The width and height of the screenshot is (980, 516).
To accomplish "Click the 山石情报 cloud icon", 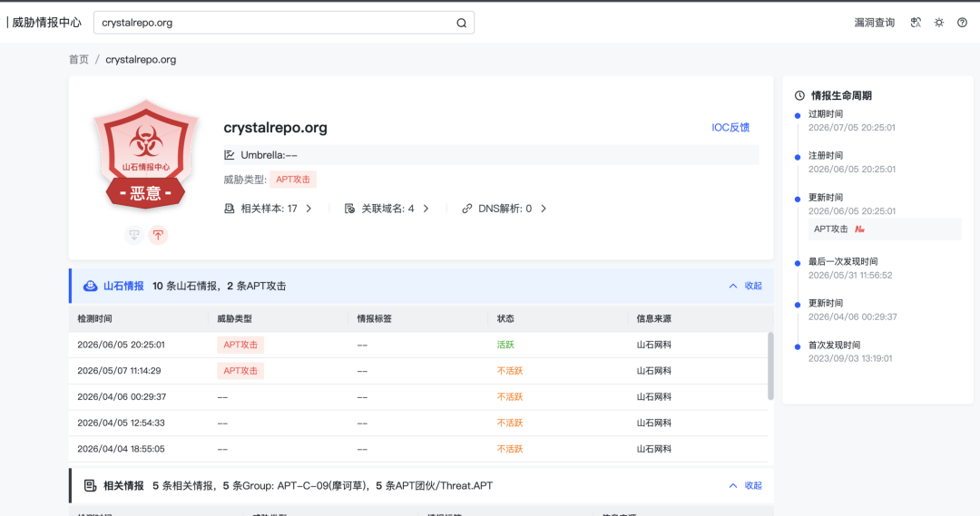I will (91, 286).
